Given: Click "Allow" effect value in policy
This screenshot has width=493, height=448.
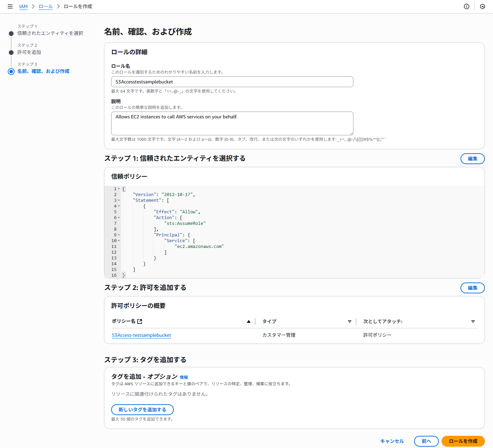Looking at the screenshot, I should pyautogui.click(x=189, y=212).
